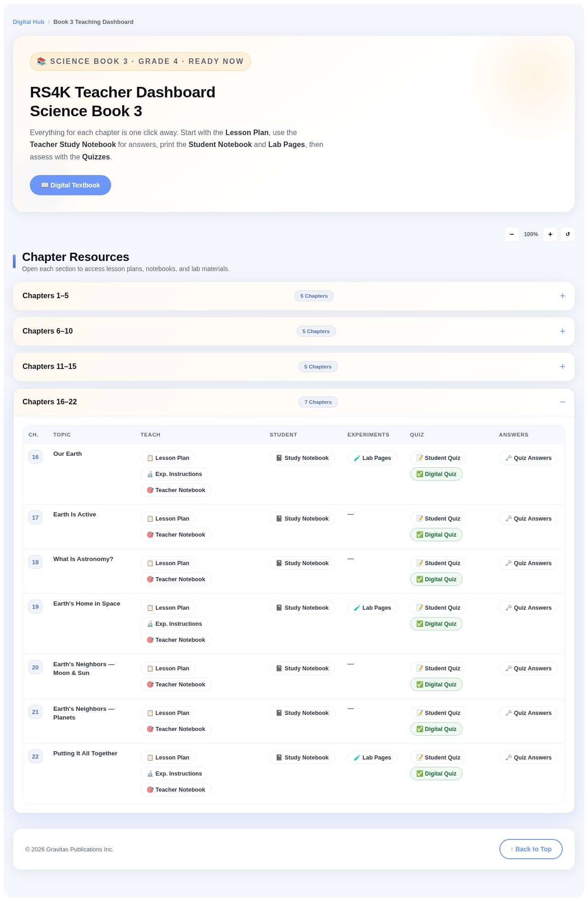Viewport: 588px width, 901px height.
Task: Launch Digital Quiz for What Is Astronomy?
Action: point(436,579)
